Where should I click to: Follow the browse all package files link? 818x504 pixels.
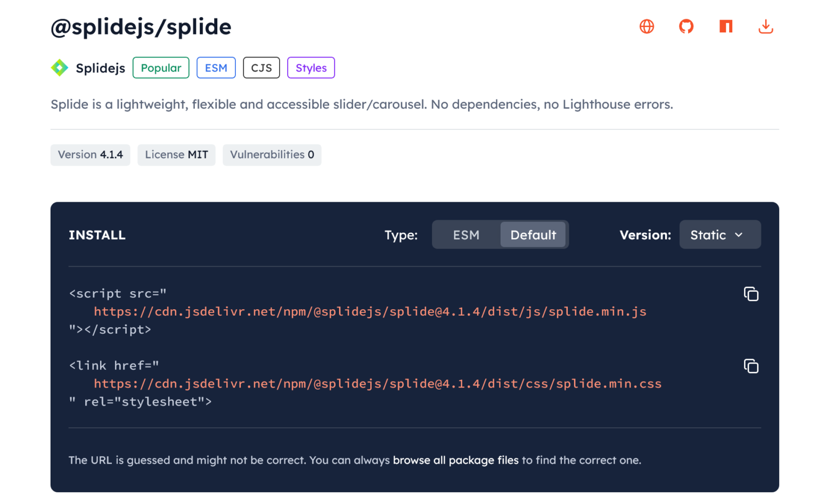[455, 460]
